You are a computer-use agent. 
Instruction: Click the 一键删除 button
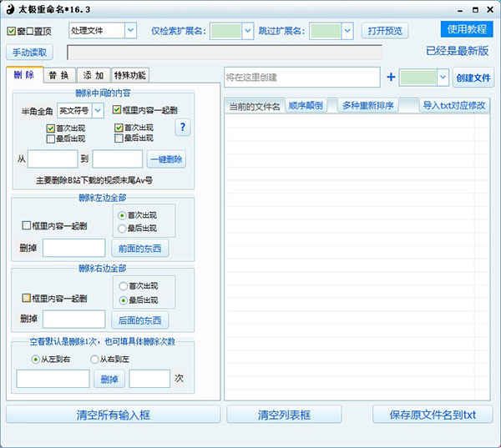166,159
